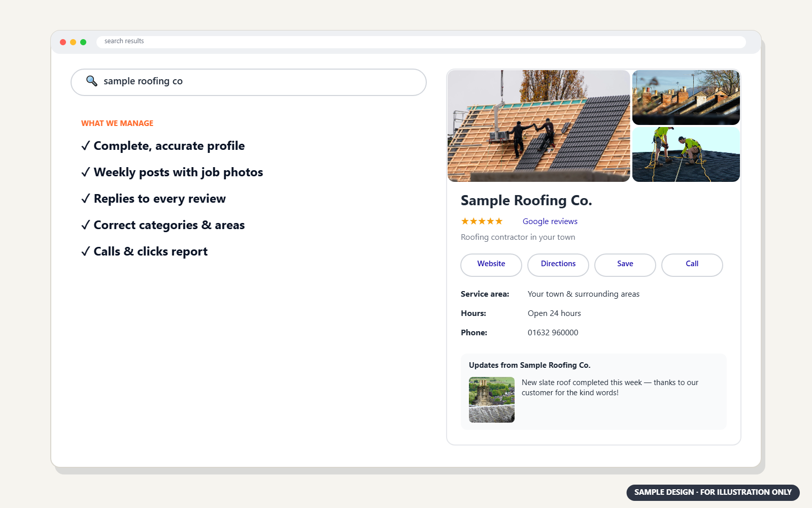
Task: Click 'Weekly posts with job photos' item
Action: click(x=172, y=173)
